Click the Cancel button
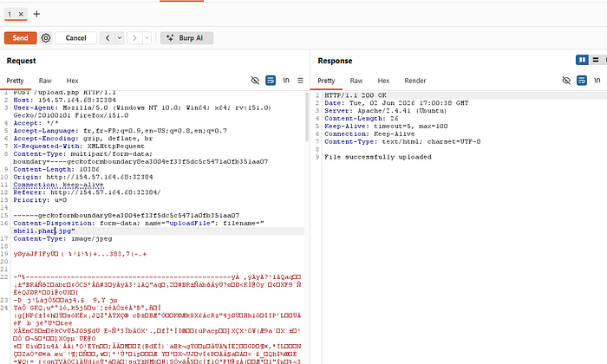Image resolution: width=607 pixels, height=364 pixels. pyautogui.click(x=76, y=38)
